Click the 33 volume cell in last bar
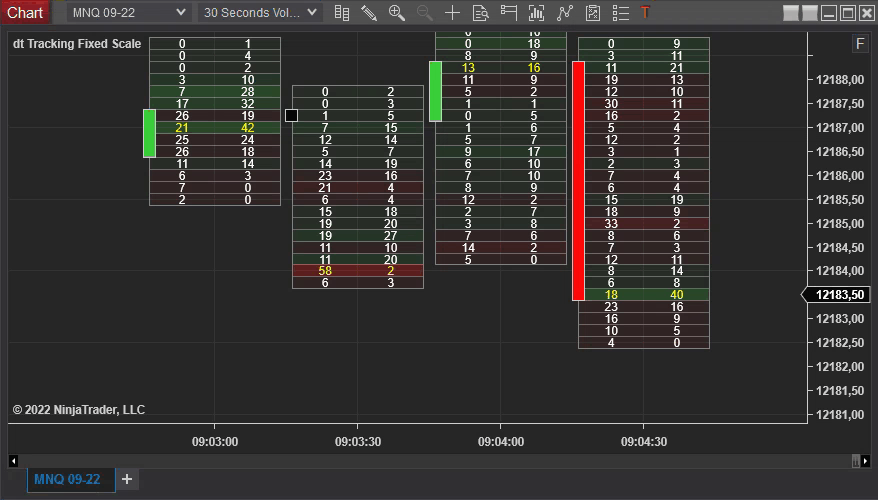This screenshot has height=500, width=878. point(611,223)
